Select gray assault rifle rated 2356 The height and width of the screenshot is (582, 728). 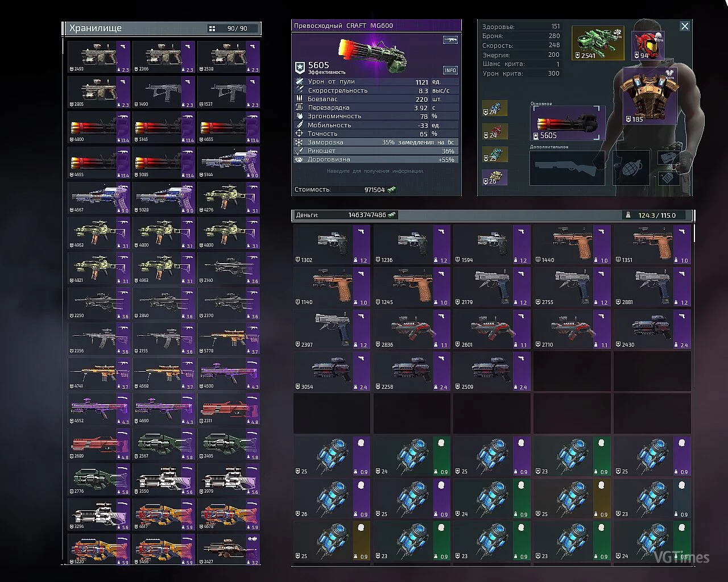(99, 339)
